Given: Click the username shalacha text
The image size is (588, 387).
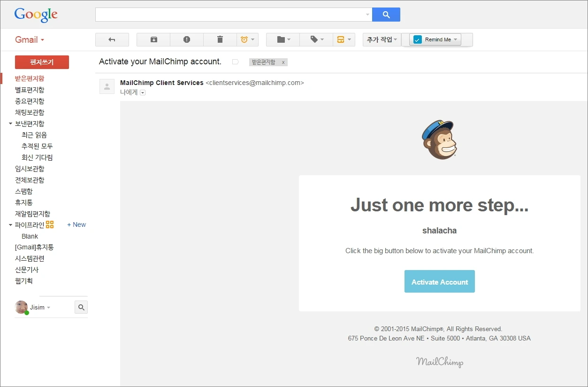Looking at the screenshot, I should 439,231.
